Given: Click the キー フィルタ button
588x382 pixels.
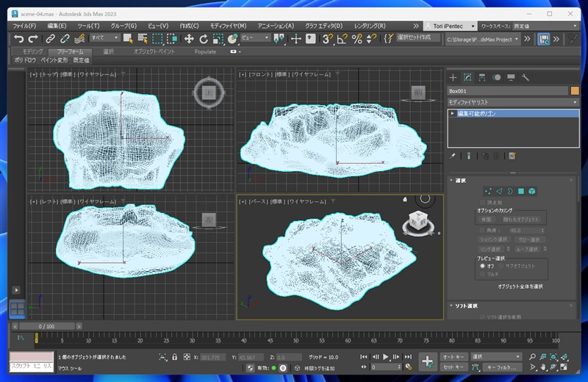Looking at the screenshot, I should (x=503, y=367).
